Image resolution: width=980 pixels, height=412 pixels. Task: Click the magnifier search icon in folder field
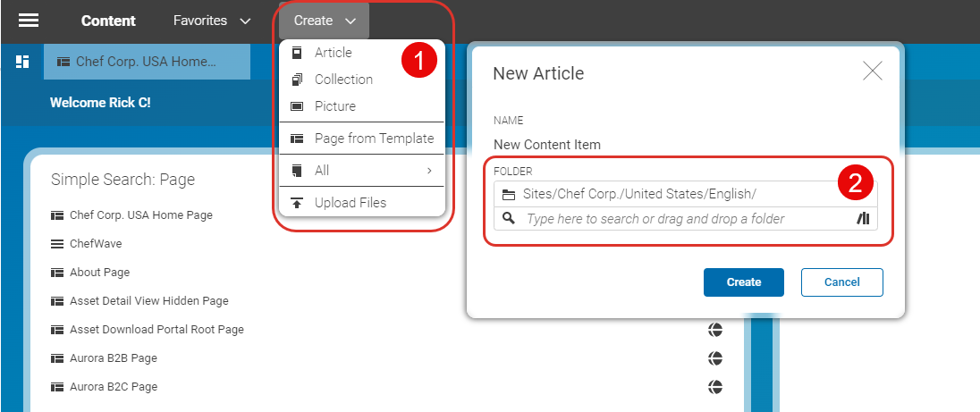(509, 218)
